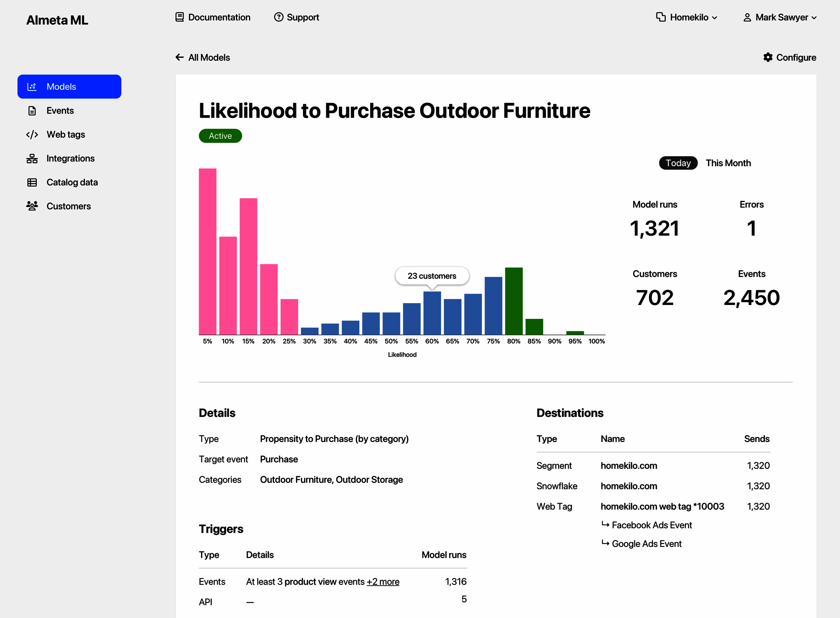Click the back arrow beside All Models
The height and width of the screenshot is (618, 840).
(180, 57)
